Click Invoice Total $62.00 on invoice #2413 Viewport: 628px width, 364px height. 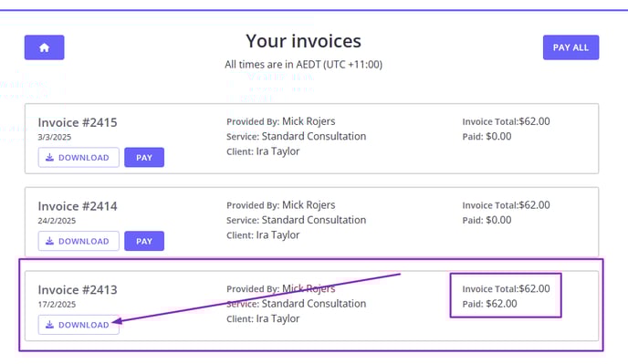pos(507,288)
